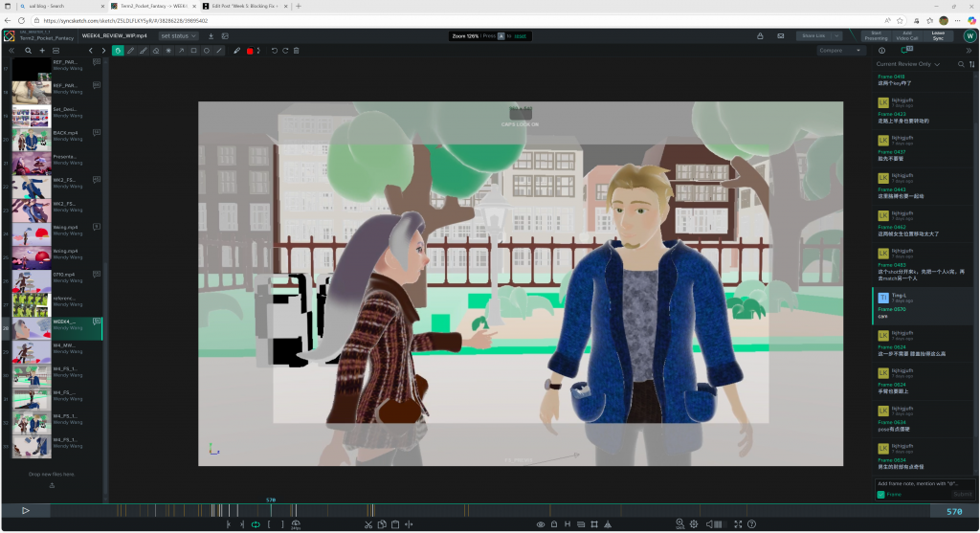Image resolution: width=980 pixels, height=533 pixels.
Task: Expand the Compare dropdown
Action: click(x=840, y=51)
